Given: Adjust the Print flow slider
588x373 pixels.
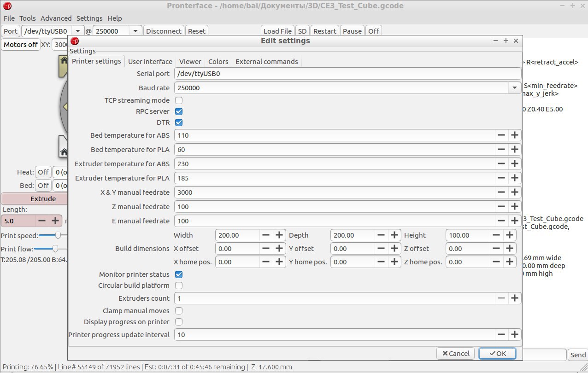Looking at the screenshot, I should click(55, 249).
